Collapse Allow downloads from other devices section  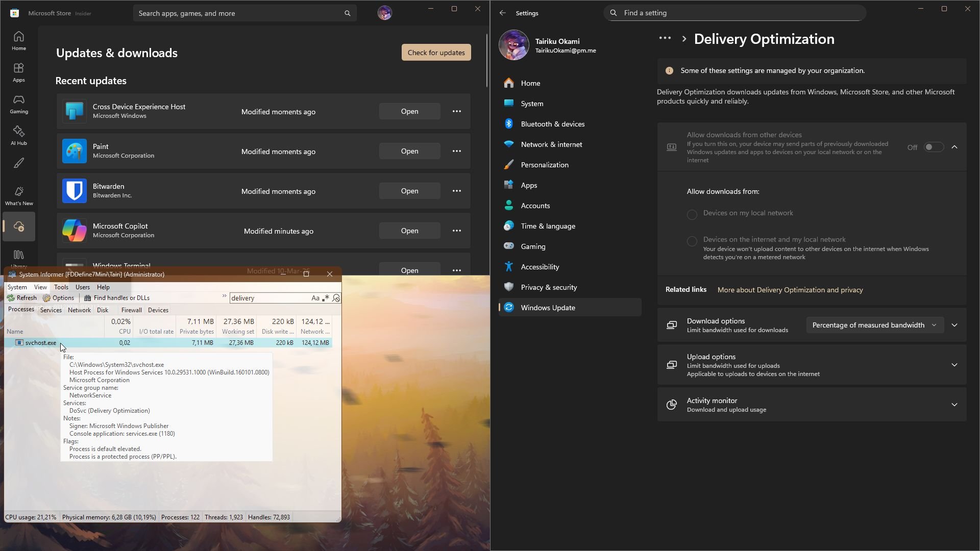pos(954,147)
